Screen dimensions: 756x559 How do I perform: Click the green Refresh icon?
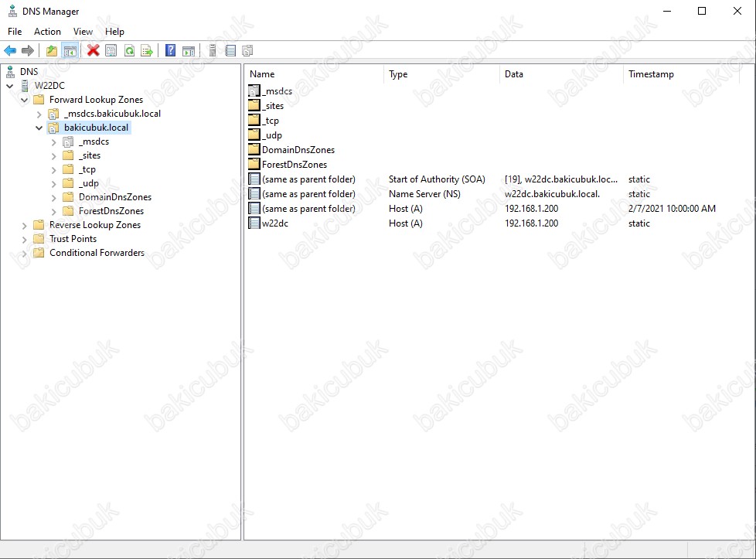[x=129, y=51]
